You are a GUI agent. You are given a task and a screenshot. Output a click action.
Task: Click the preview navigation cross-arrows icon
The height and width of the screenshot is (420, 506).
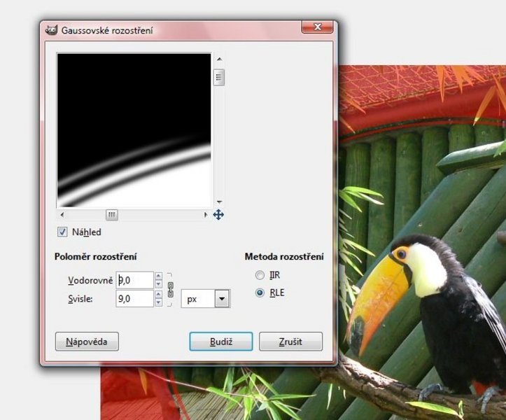218,215
